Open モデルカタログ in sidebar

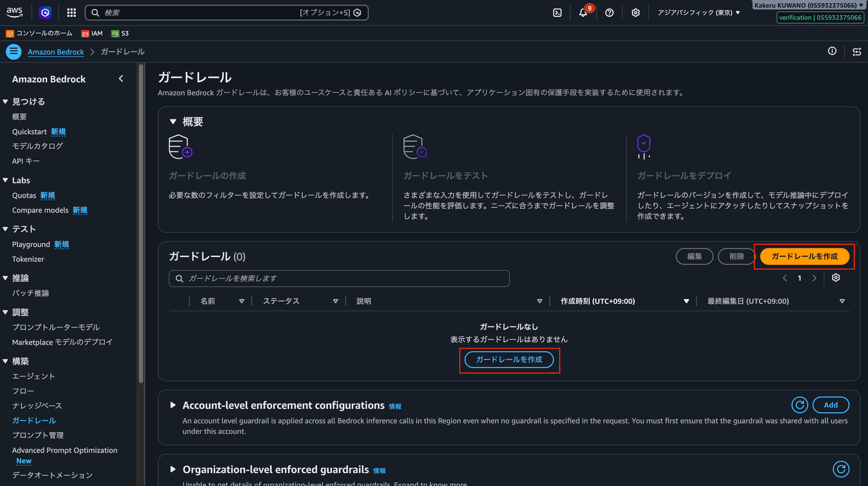point(37,146)
